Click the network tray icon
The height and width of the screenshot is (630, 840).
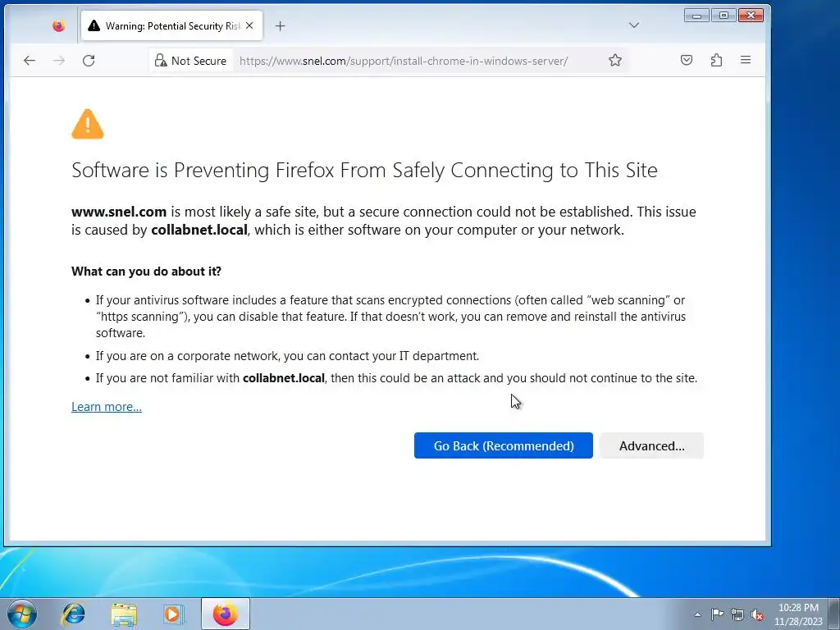pos(737,614)
